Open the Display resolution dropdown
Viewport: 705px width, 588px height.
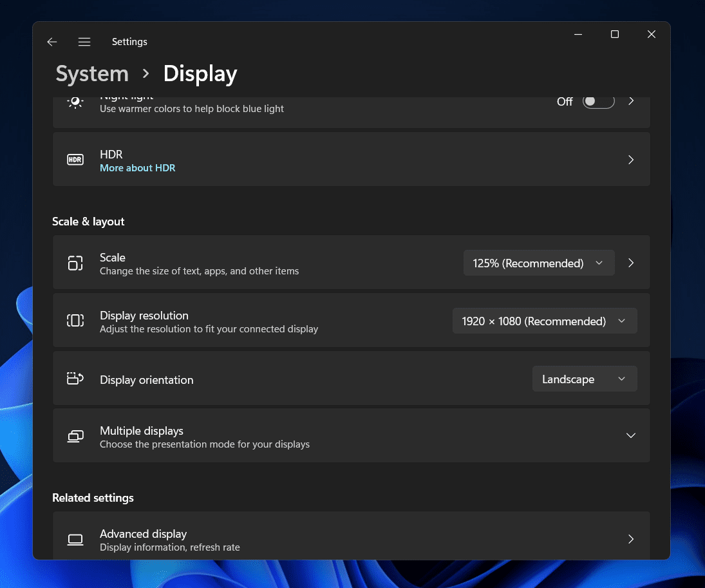[x=544, y=321]
